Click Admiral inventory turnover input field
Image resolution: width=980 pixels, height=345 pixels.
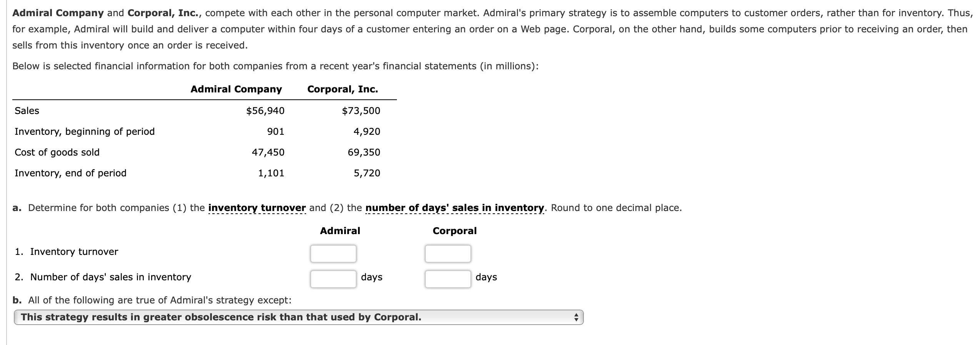click(333, 253)
